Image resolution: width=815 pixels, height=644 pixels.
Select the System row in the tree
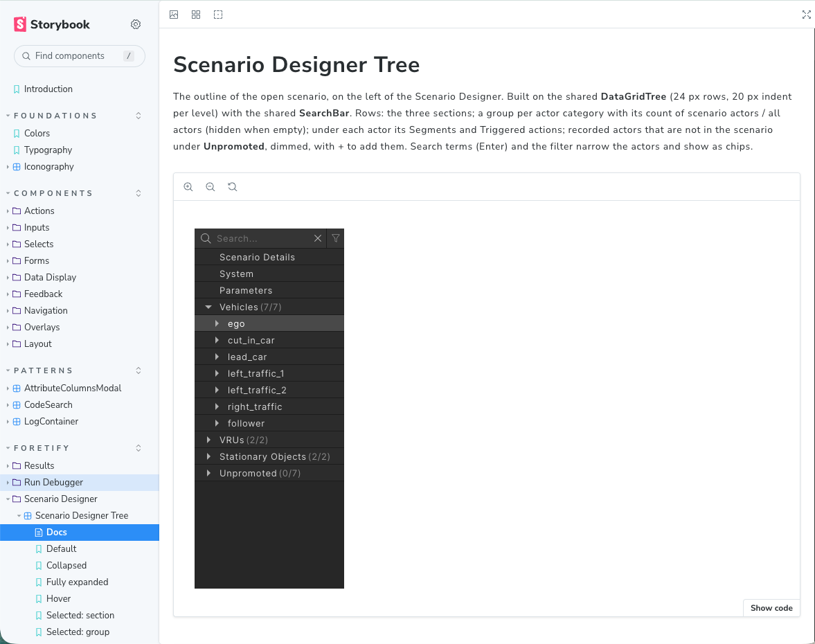[x=269, y=274]
